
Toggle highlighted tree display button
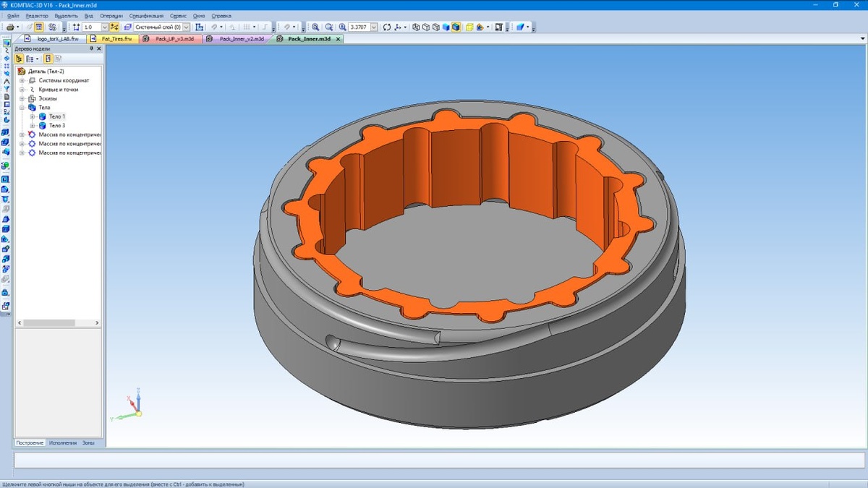[x=48, y=59]
